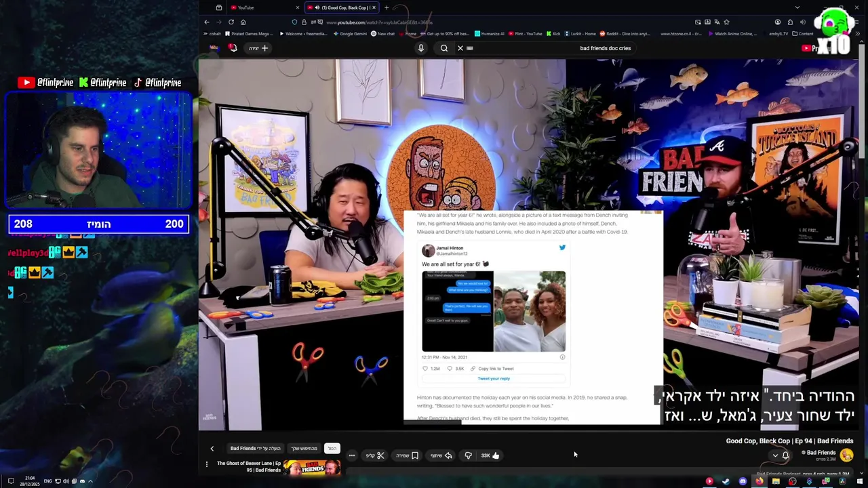Select the from-your-search filter chip
Viewport: 868px width, 488px height.
click(304, 448)
